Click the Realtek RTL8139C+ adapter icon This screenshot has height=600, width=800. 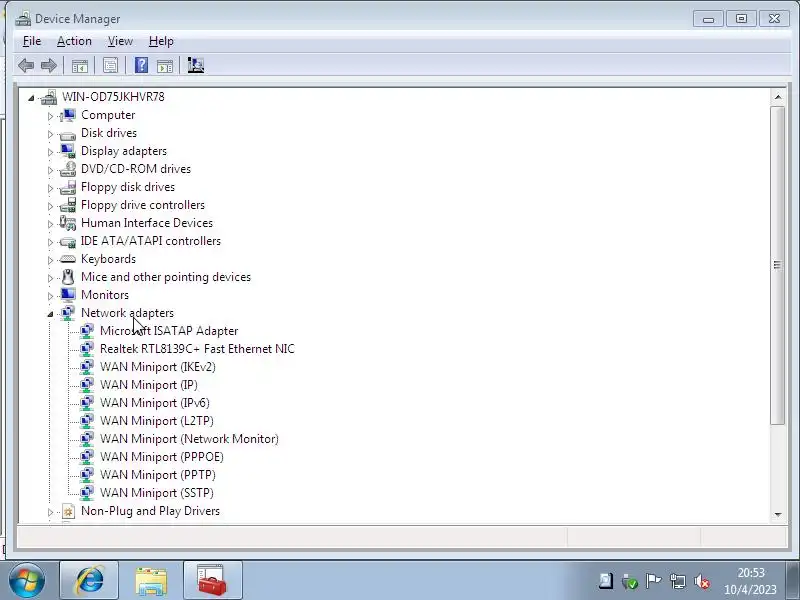[x=87, y=349]
